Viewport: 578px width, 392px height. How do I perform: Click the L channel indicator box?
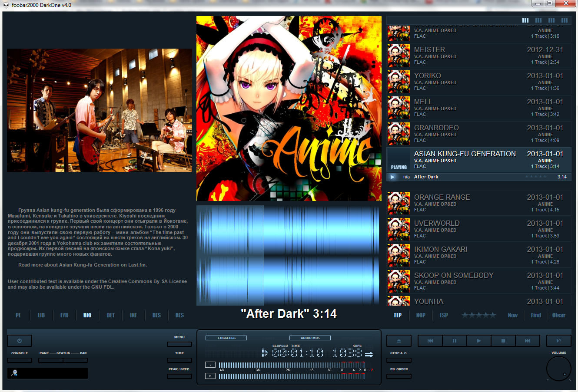(x=210, y=365)
